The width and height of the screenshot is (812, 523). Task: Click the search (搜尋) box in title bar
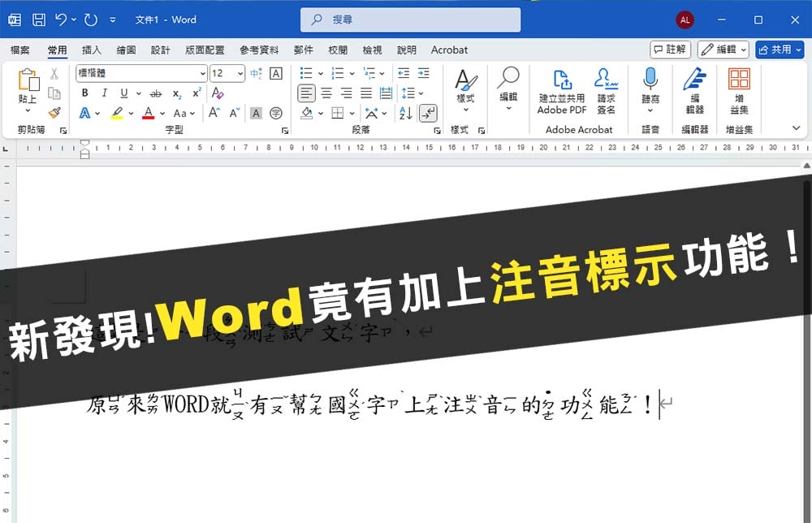point(410,19)
